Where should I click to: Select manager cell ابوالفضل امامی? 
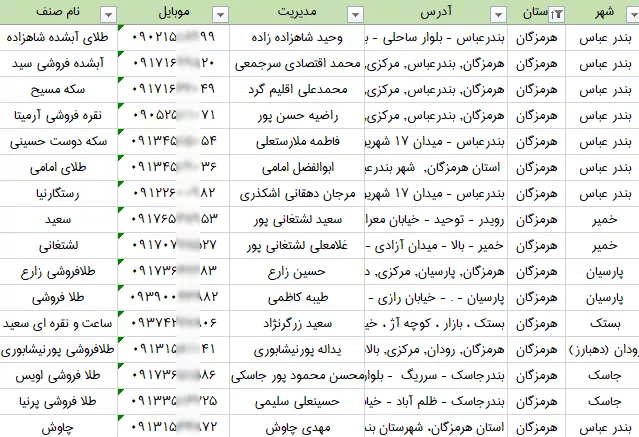coord(297,168)
